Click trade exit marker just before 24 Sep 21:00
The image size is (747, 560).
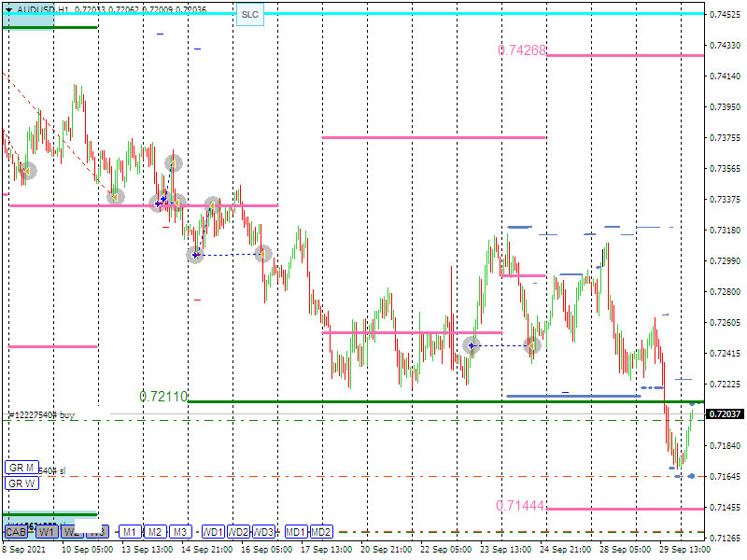532,345
